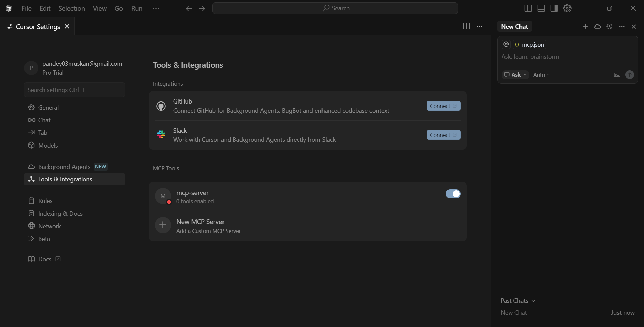
Task: Click the plus icon for New MCP Server
Action: 163,225
